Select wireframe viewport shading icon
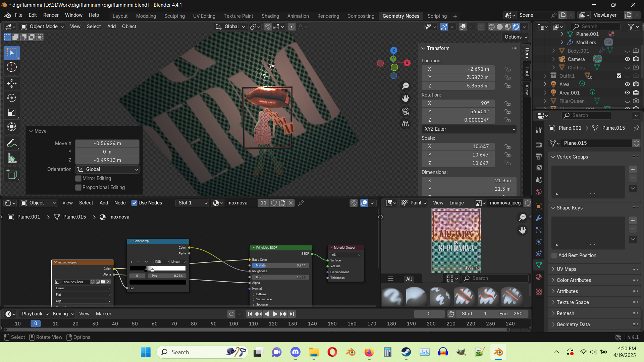 point(491,26)
